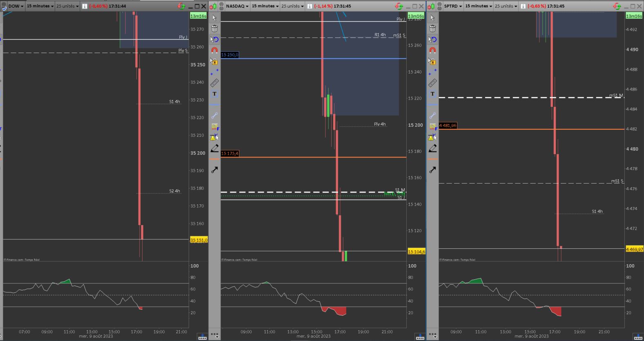Screen dimensions: 644x341
Task: Select the ruler measuring tool in SPTRD toolbar
Action: tap(432, 83)
